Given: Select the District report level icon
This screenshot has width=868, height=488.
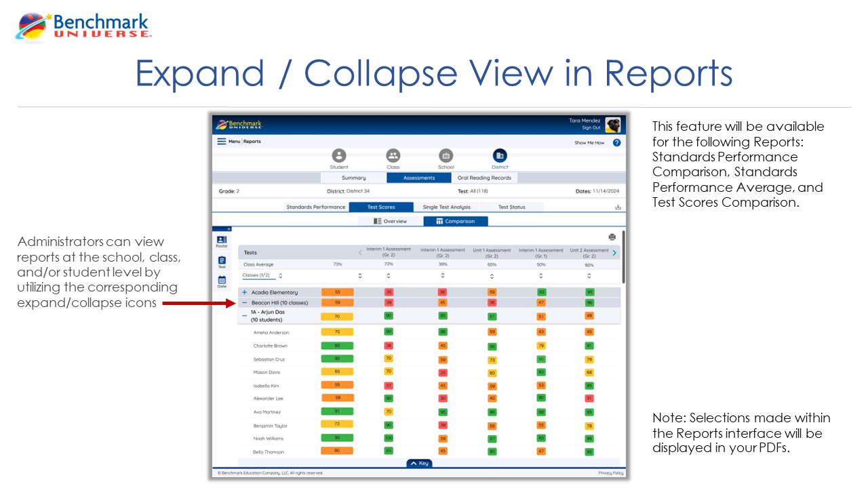Looking at the screenshot, I should pyautogui.click(x=499, y=156).
